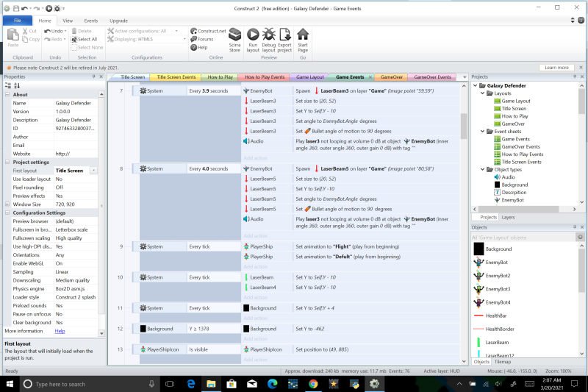Click the Learn more button

[556, 68]
